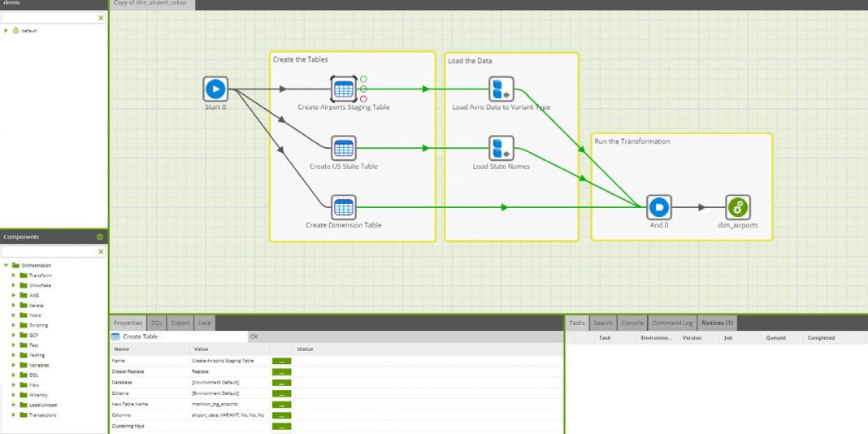Expand the default project folder
Image resolution: width=868 pixels, height=434 pixels.
click(7, 31)
